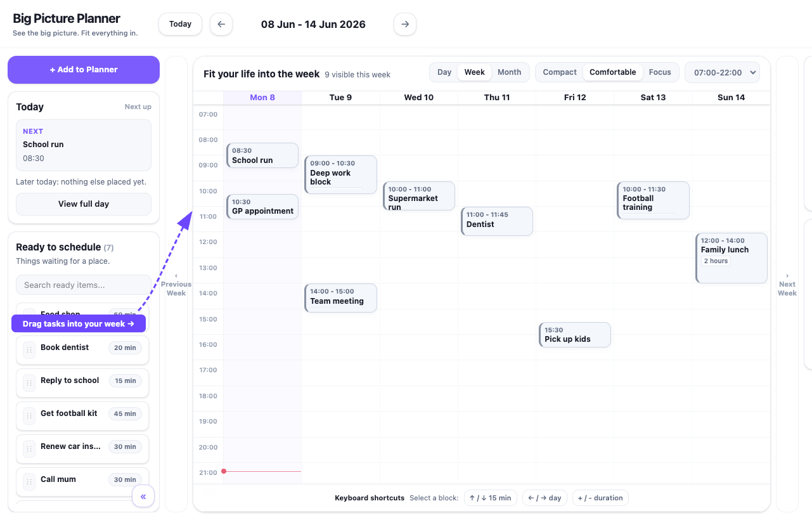Click the Today button in header

click(x=180, y=24)
